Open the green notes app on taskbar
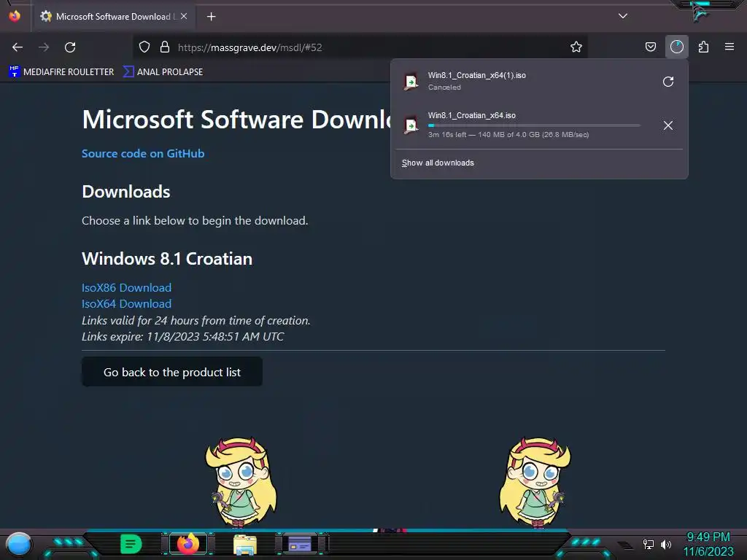 (131, 544)
